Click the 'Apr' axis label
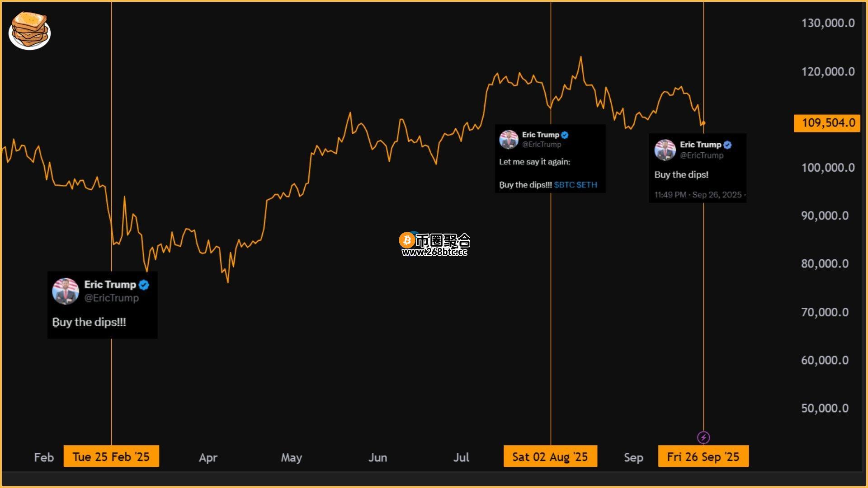This screenshot has width=868, height=488. (208, 458)
